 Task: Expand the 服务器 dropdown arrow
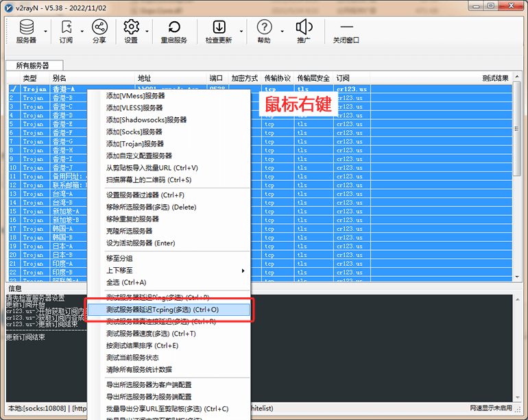[x=45, y=32]
